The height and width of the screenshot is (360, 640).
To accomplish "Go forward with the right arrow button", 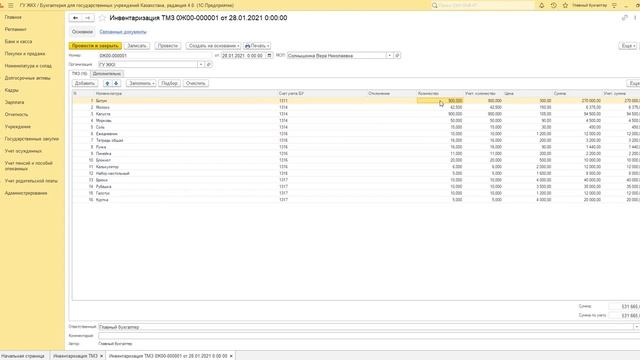I will point(87,18).
